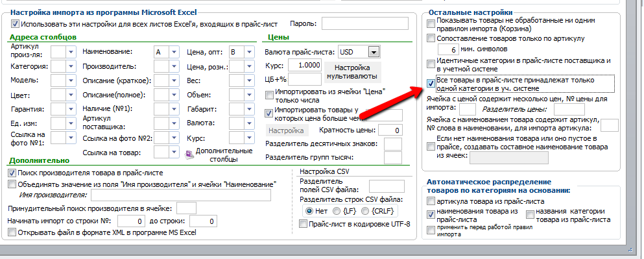Open the Ссылка на фото №2 dropdown

tap(174, 138)
